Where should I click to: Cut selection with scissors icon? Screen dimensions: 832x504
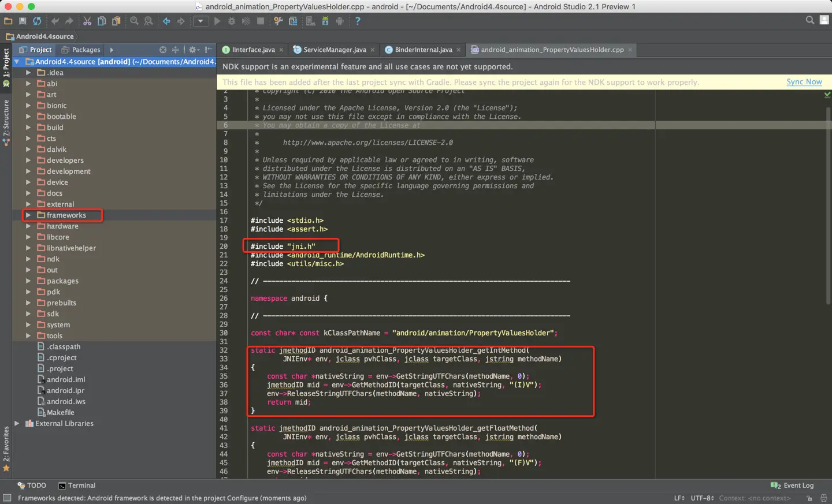tap(87, 21)
